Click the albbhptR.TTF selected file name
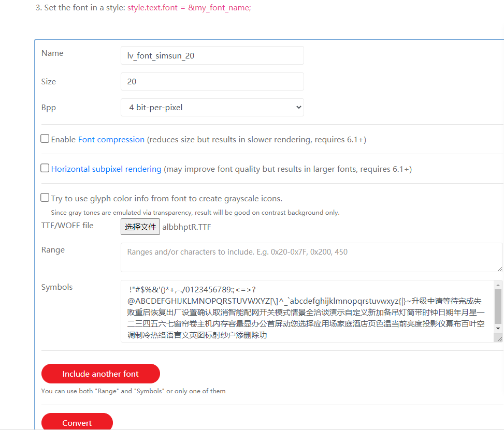This screenshot has height=430, width=504. 186,227
